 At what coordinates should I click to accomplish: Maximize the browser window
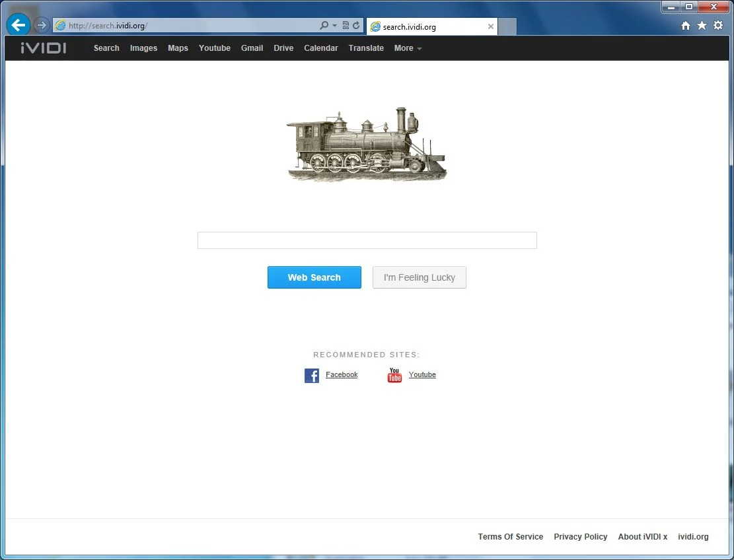(689, 7)
